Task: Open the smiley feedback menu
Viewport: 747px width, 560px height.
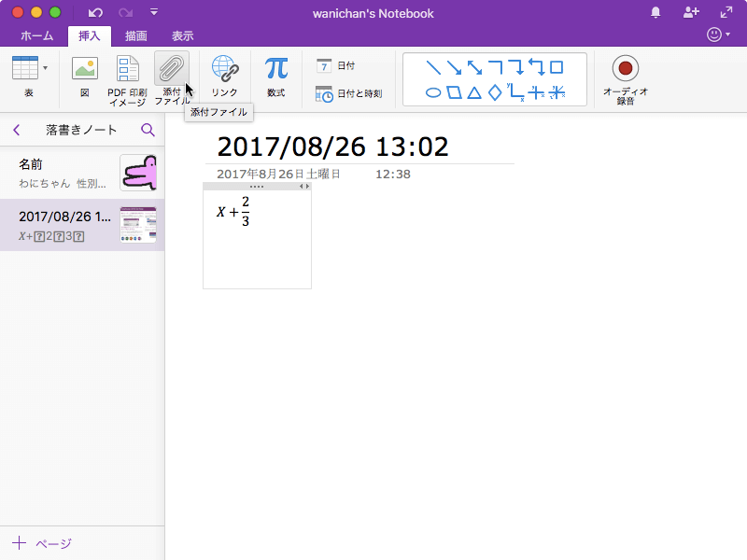Action: pos(718,35)
